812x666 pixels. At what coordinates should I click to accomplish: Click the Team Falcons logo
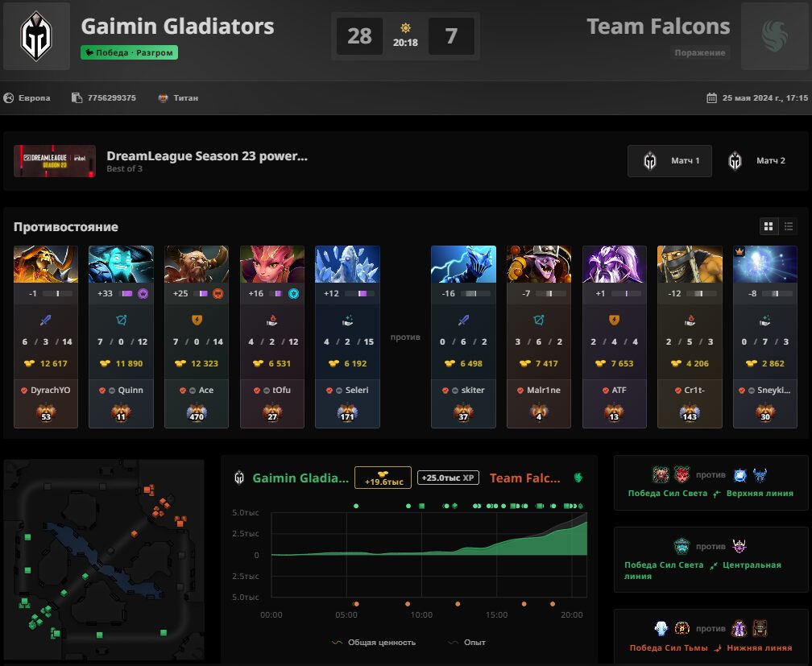(x=775, y=36)
